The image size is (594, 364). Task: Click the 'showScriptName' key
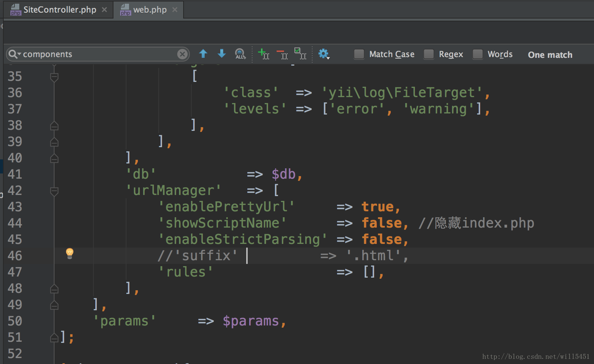(x=222, y=223)
